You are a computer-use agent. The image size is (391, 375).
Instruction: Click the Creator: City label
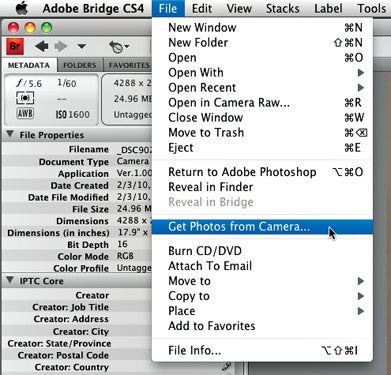81,331
